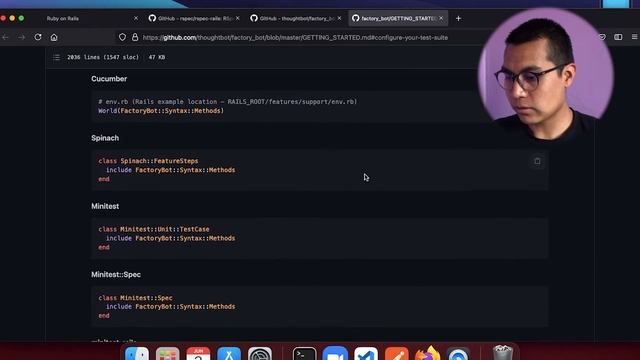Open Visual Studio Code from the Dock
This screenshot has height=360, width=640.
tap(366, 354)
